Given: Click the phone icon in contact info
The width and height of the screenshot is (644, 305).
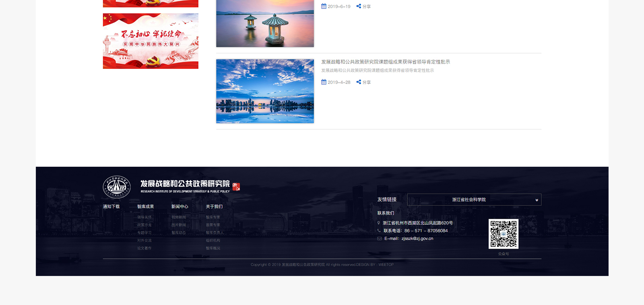Looking at the screenshot, I should [379, 230].
